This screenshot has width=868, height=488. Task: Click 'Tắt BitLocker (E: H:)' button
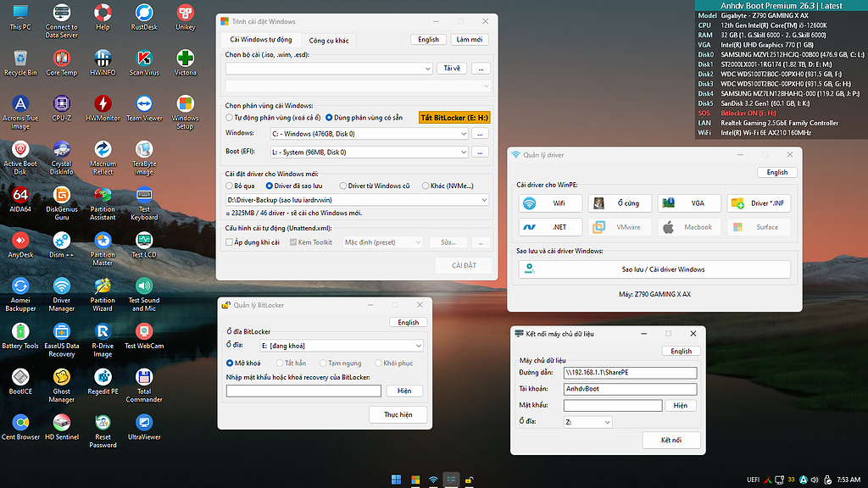click(x=454, y=118)
